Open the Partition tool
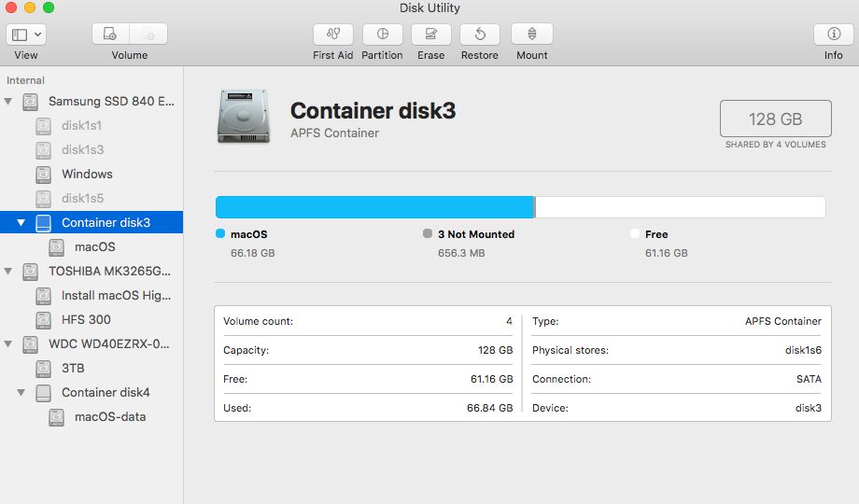 click(383, 34)
